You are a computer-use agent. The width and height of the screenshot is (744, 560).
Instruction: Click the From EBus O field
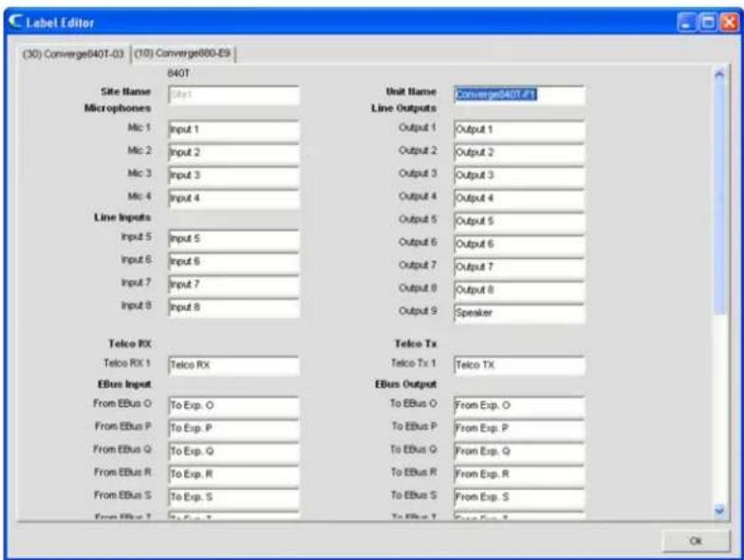pyautogui.click(x=233, y=406)
